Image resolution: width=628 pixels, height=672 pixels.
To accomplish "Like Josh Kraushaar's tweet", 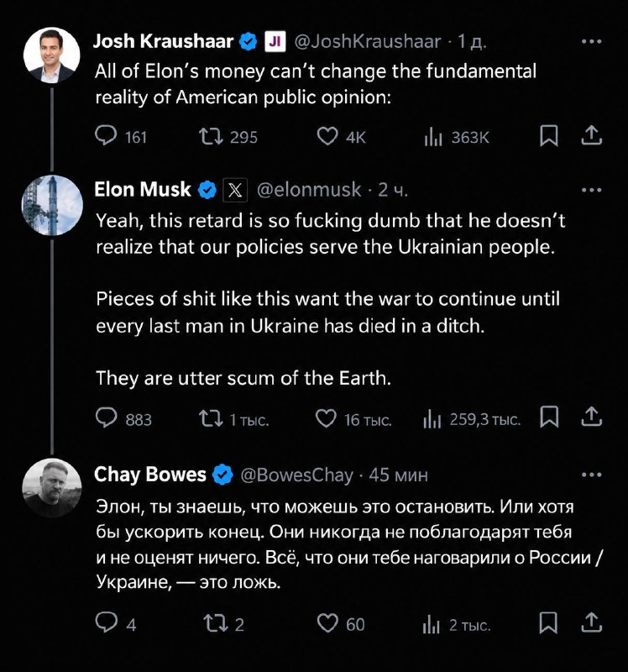I will [x=327, y=136].
